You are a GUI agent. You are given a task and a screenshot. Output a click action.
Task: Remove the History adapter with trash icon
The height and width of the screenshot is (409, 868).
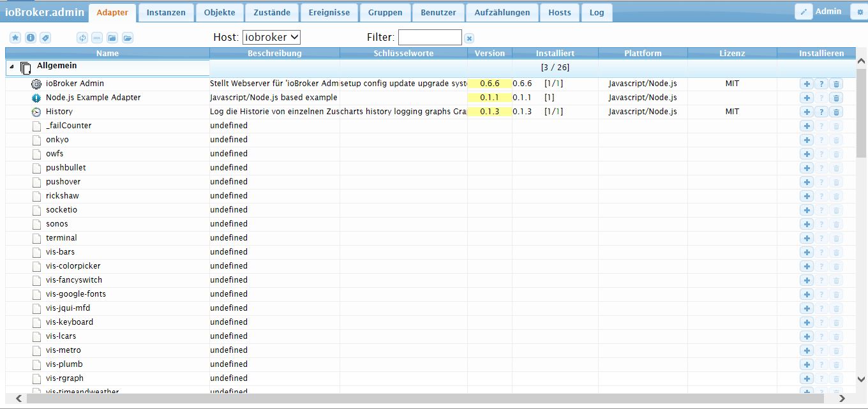(x=837, y=112)
